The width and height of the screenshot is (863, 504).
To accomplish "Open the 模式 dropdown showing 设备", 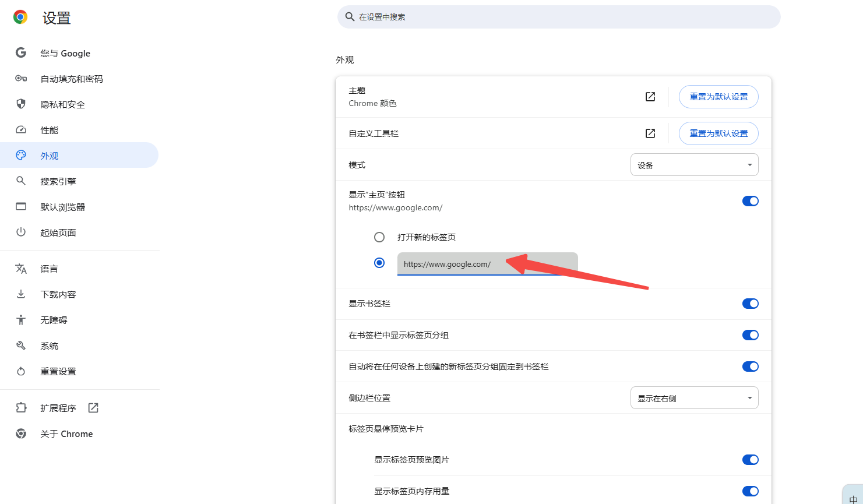I will pyautogui.click(x=694, y=165).
